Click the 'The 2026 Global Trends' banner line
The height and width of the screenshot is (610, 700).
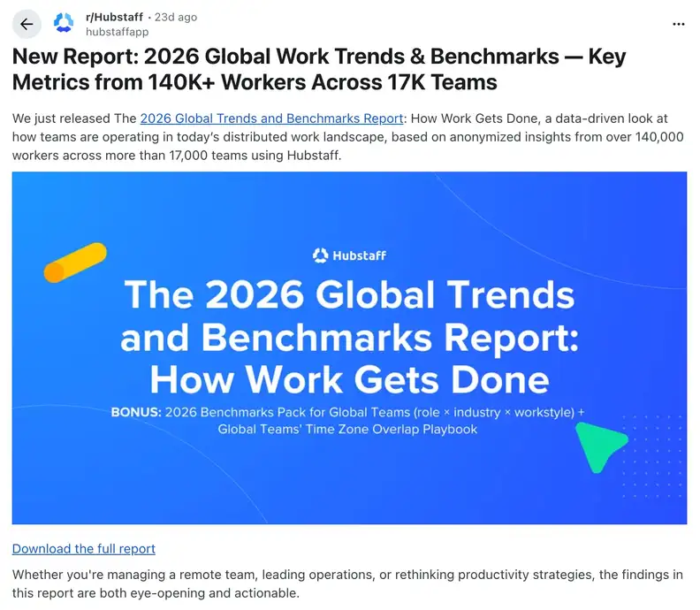349,295
